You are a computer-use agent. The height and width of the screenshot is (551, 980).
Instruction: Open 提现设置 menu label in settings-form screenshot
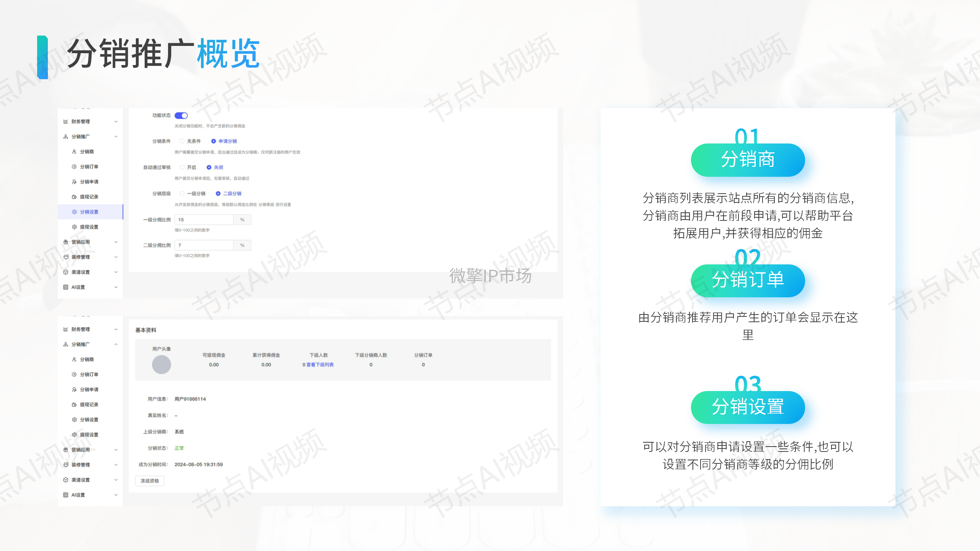[89, 227]
